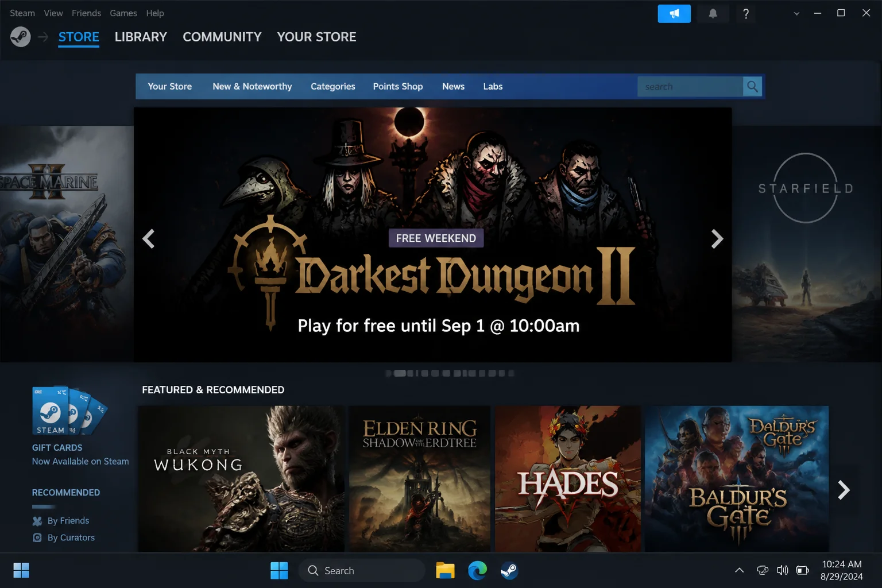The image size is (882, 588).
Task: Open the News store link
Action: point(453,86)
